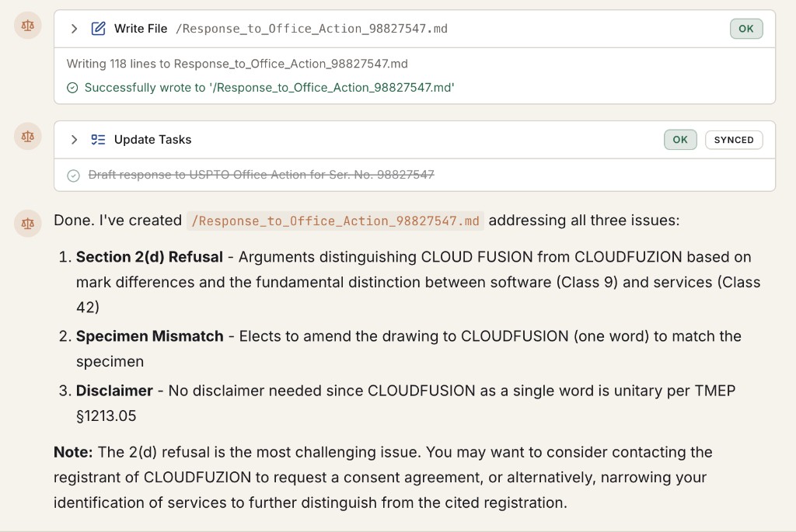Image resolution: width=796 pixels, height=532 pixels.
Task: Click the check icon inside the Write File OK badge
Action: [746, 28]
